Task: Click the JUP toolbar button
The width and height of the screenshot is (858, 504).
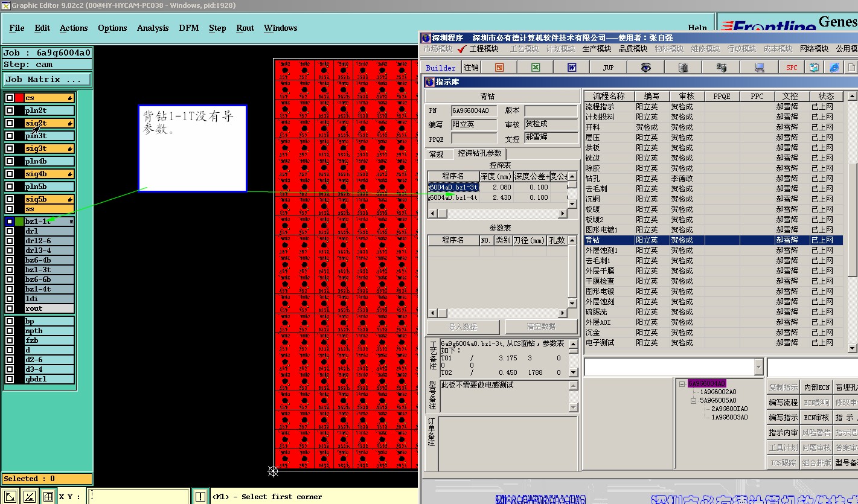Action: [608, 68]
